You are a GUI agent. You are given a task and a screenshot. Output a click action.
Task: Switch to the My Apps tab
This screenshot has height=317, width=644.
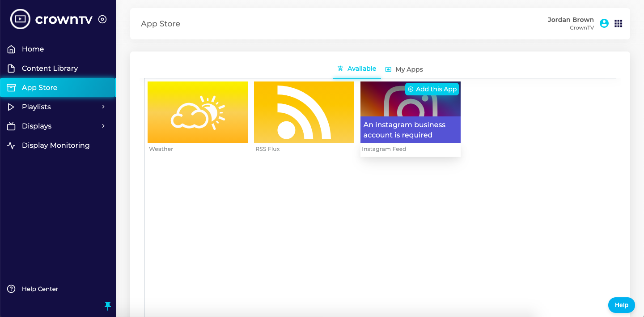coord(404,69)
